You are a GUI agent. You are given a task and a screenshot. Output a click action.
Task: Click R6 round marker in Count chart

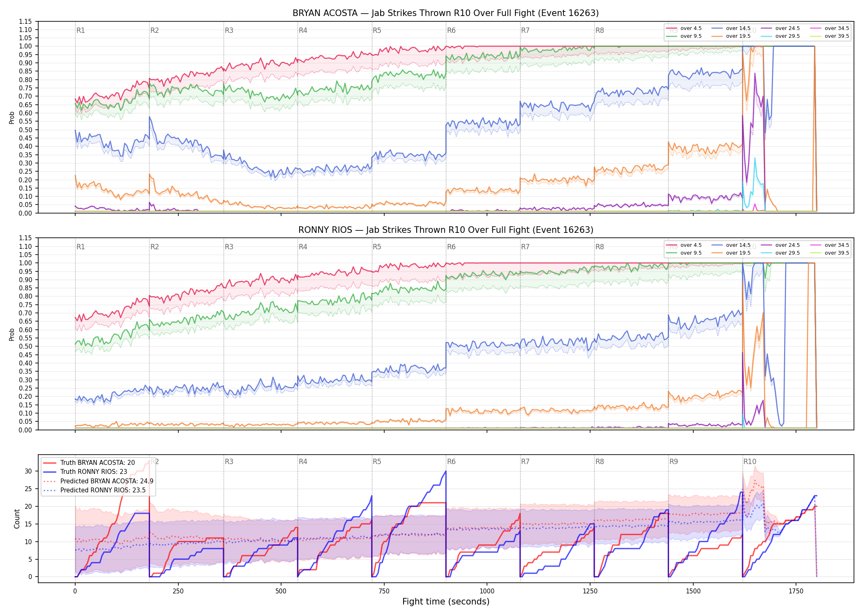tap(451, 462)
